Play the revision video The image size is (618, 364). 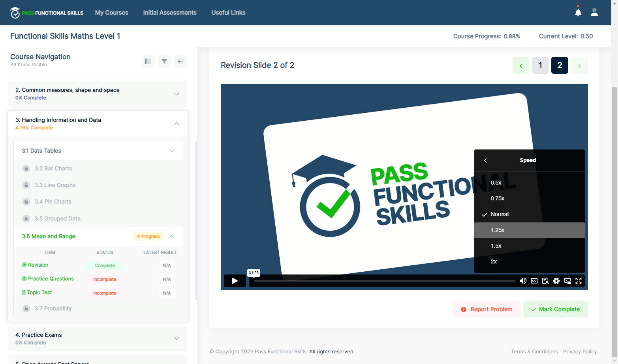pos(235,281)
